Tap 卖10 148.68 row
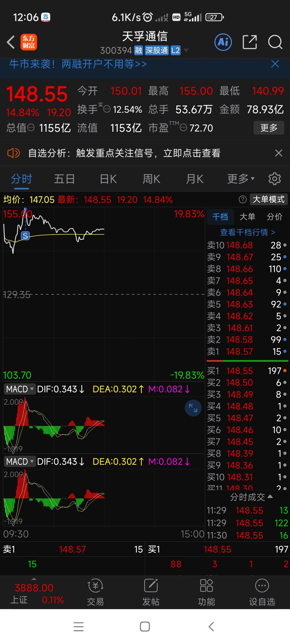Screen dimensions: 290x644 click(247, 245)
